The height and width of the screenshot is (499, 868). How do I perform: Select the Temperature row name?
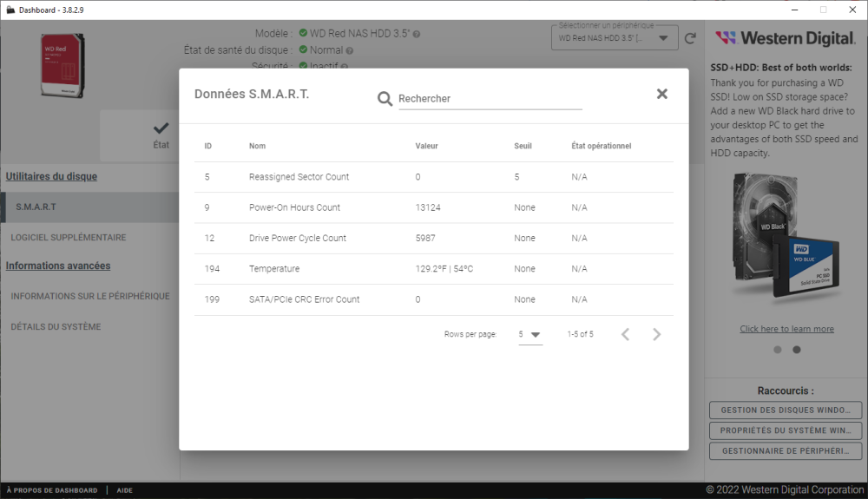click(274, 269)
